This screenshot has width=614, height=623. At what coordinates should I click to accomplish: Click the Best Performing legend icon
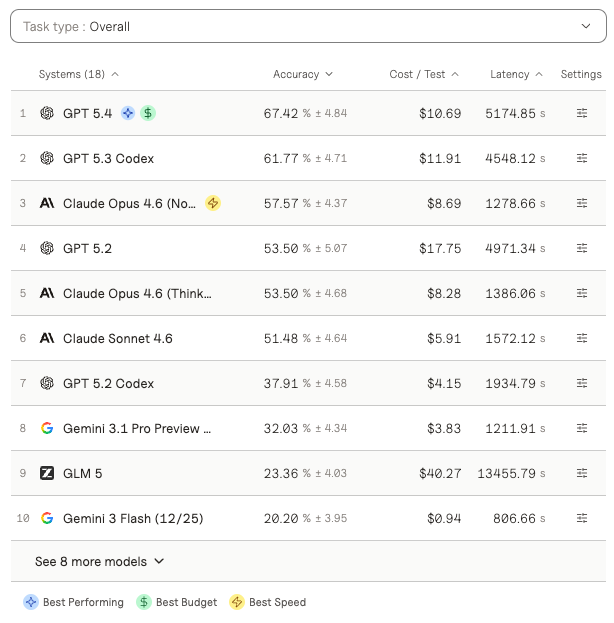point(31,602)
